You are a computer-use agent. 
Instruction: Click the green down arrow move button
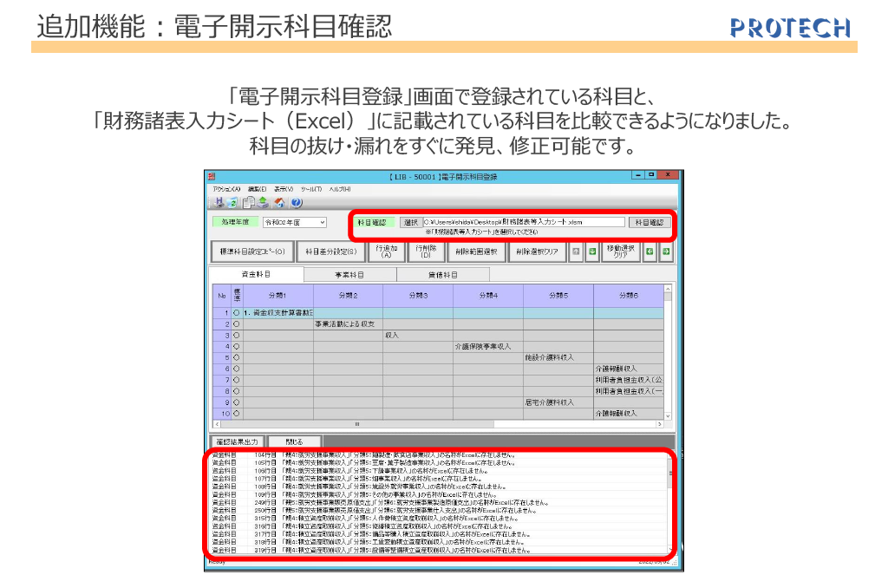pyautogui.click(x=592, y=252)
